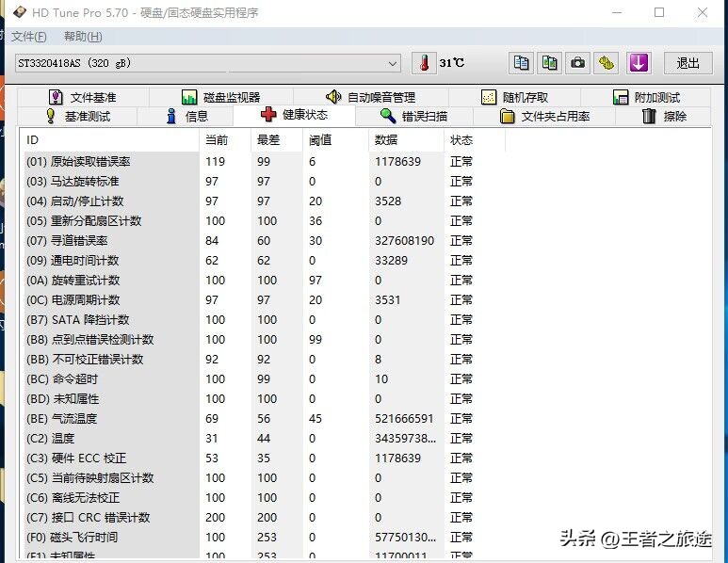Click the thermometer temperature icon
Screen dimensions: 728x563
(x=424, y=63)
